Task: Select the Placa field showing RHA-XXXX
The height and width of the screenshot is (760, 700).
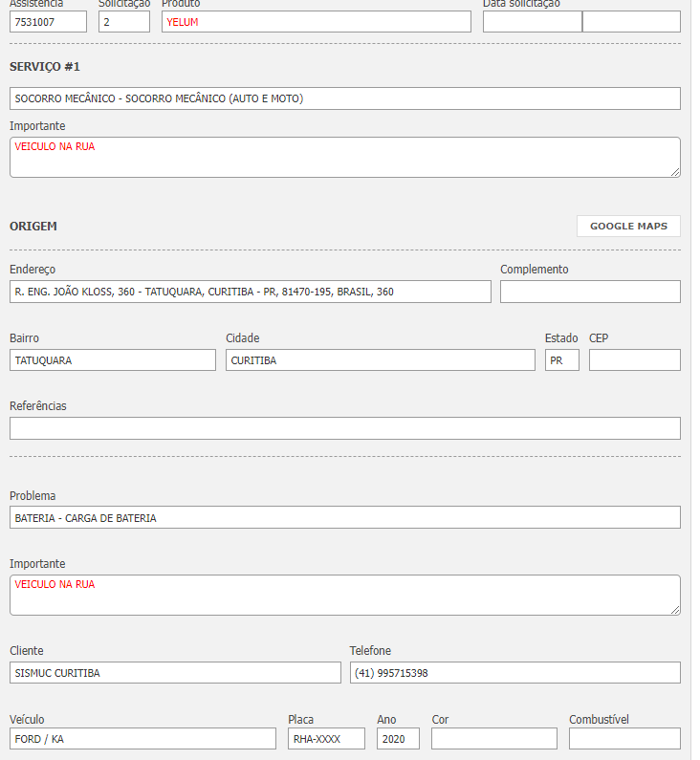Action: (326, 739)
